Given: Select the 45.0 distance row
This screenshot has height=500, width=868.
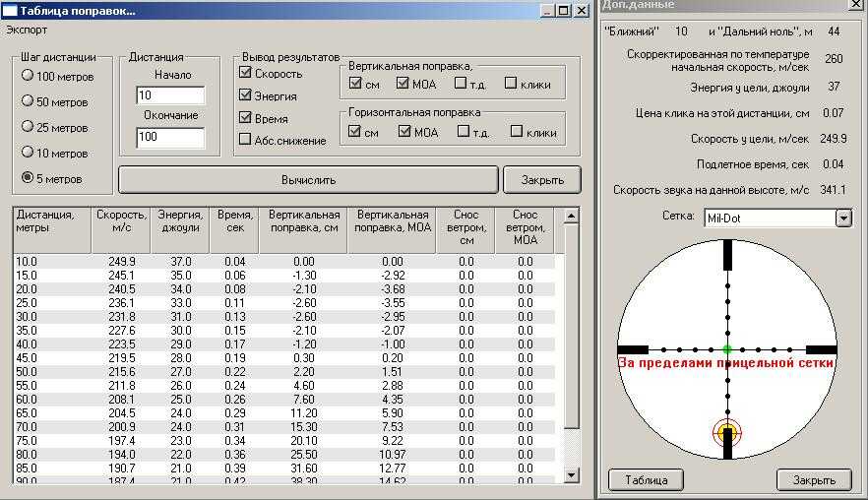Looking at the screenshot, I should pos(283,358).
